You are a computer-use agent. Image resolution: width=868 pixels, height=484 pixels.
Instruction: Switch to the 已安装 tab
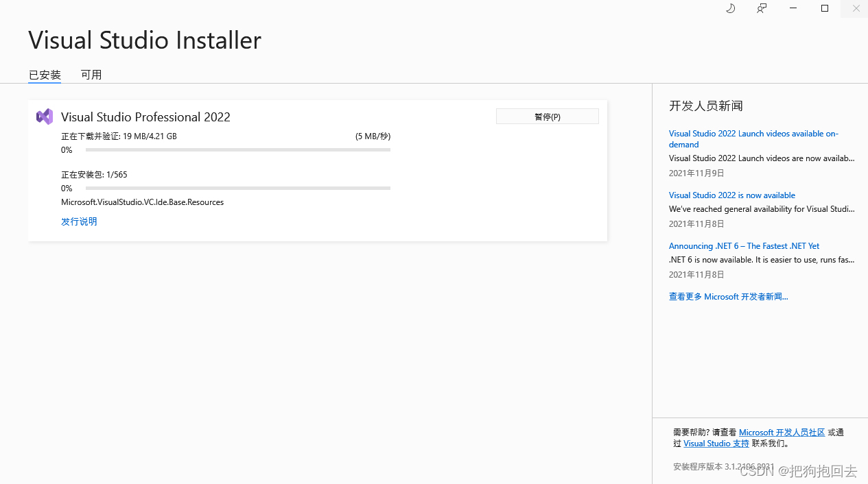pos(45,75)
